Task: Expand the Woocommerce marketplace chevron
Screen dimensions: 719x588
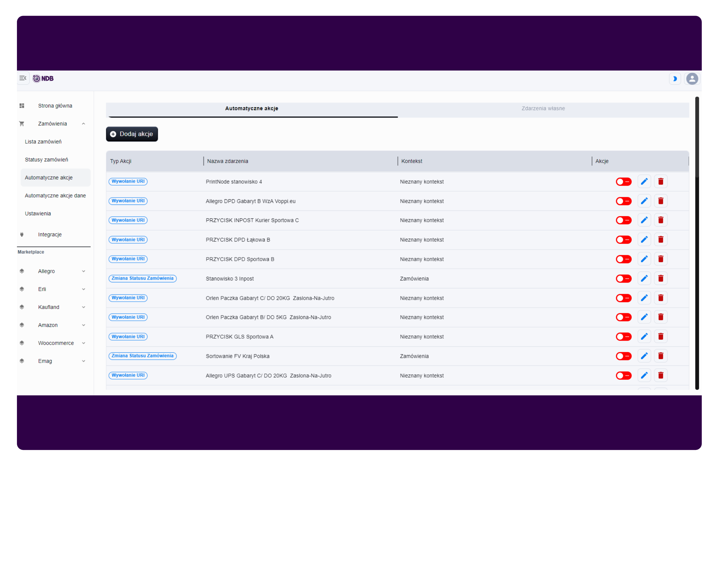Action: [83, 343]
